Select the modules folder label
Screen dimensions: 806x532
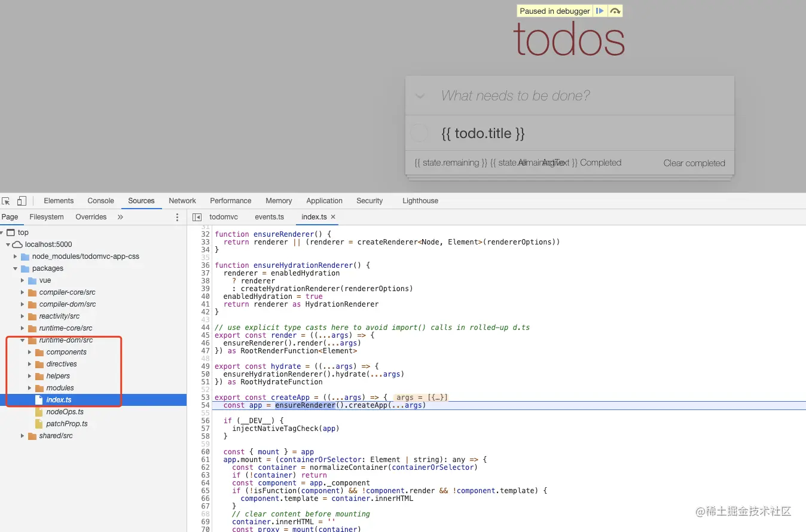coord(60,388)
